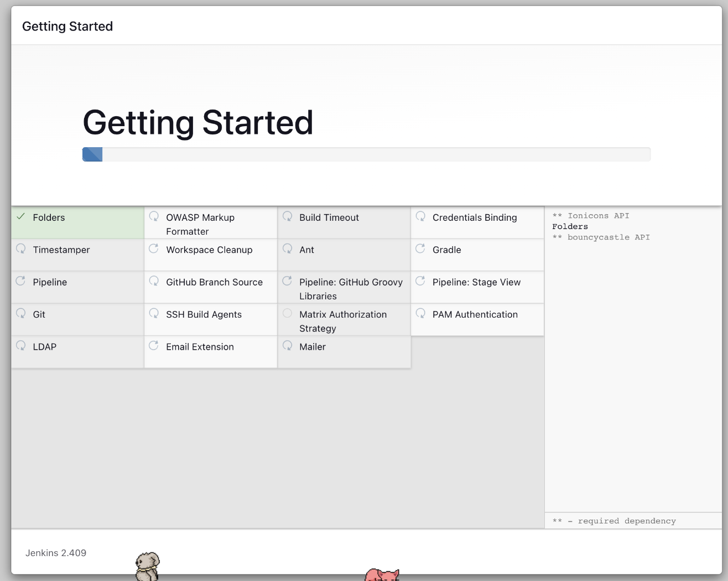
Task: Click the faint circle icon beside Matrix Authorization Strategy
Action: (x=288, y=313)
